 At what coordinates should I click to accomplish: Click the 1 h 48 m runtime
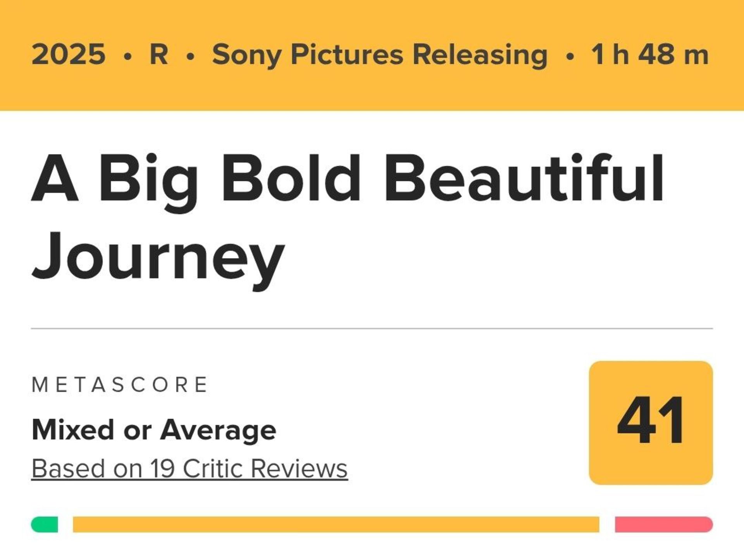click(x=650, y=54)
